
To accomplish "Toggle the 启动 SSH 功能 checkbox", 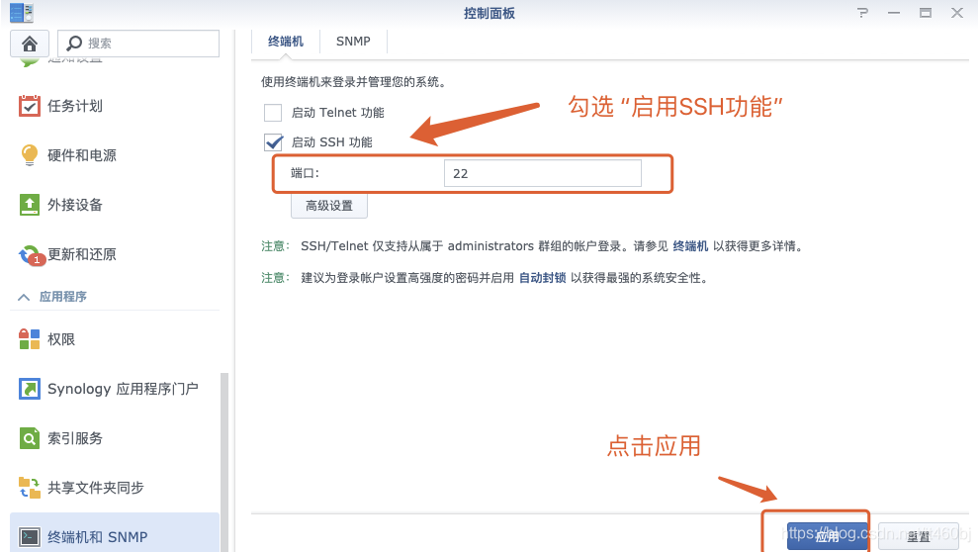I will pyautogui.click(x=273, y=142).
